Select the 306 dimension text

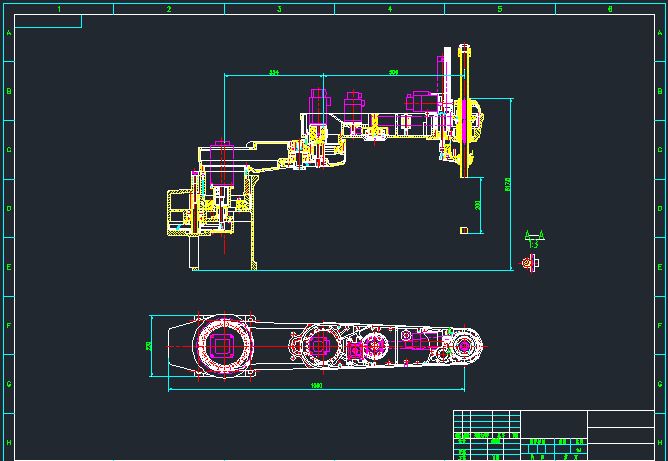(393, 73)
